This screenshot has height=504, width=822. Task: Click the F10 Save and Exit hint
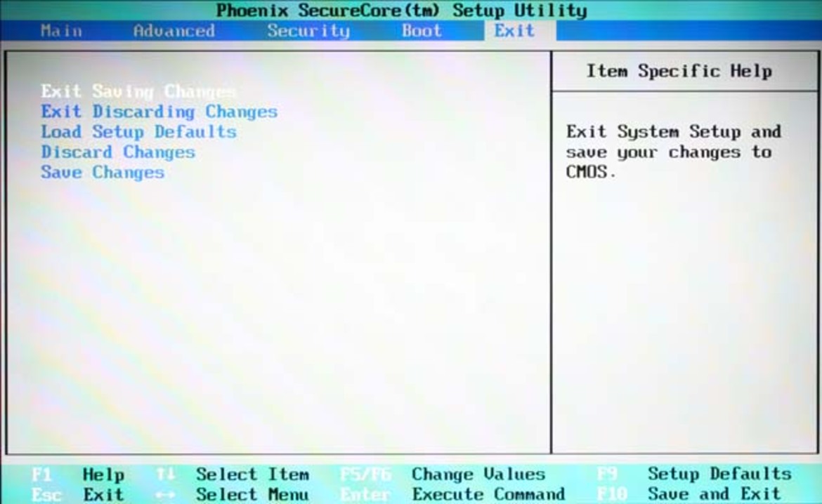tap(689, 495)
